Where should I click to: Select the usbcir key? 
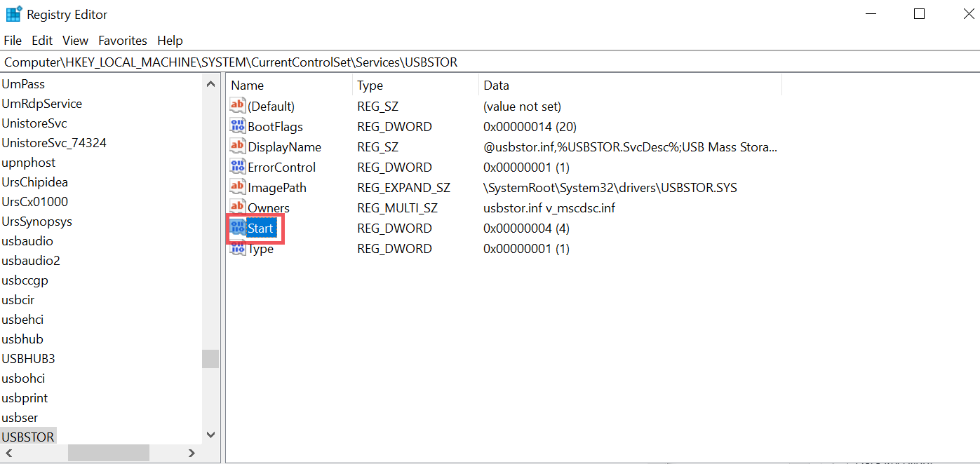(x=18, y=300)
